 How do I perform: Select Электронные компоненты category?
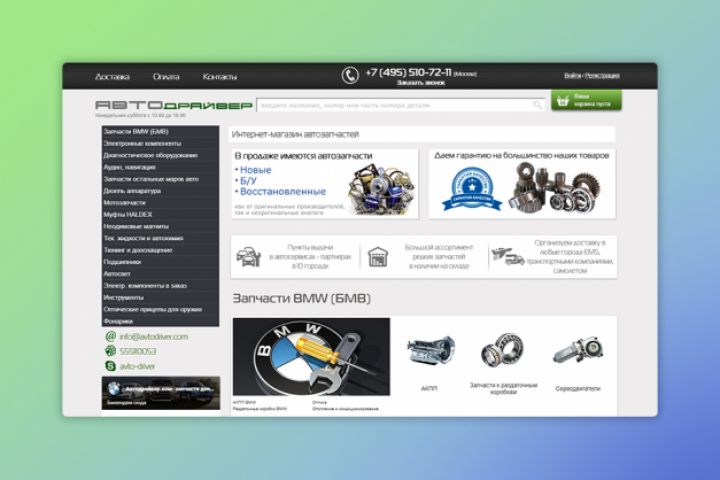160,143
